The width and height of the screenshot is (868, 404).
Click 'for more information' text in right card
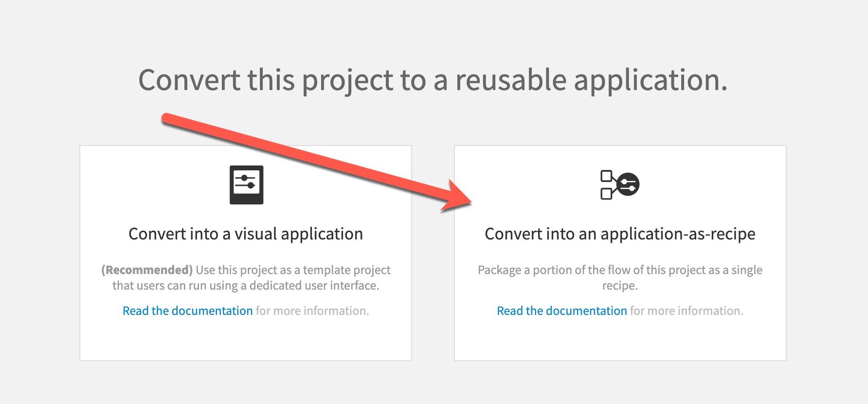pos(687,311)
